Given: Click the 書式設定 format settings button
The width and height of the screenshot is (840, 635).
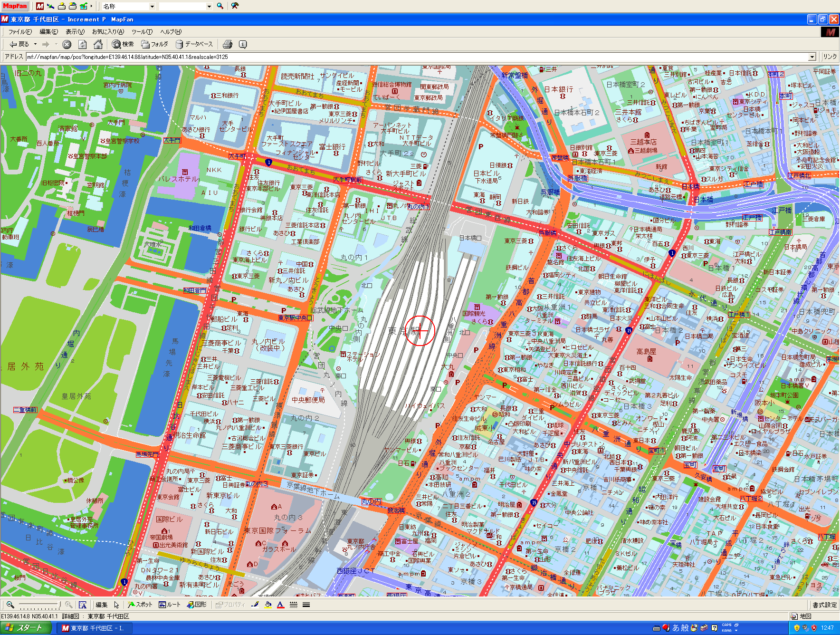Looking at the screenshot, I should tap(824, 605).
